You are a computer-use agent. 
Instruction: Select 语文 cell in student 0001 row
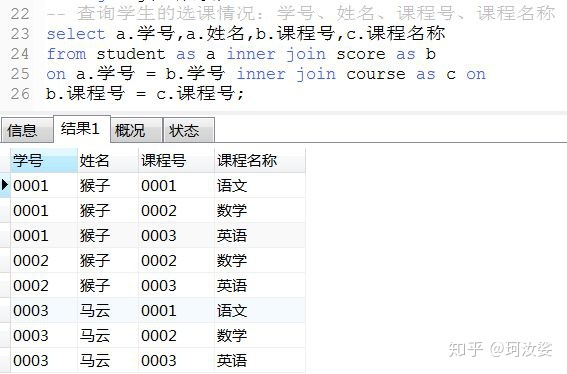coord(260,186)
